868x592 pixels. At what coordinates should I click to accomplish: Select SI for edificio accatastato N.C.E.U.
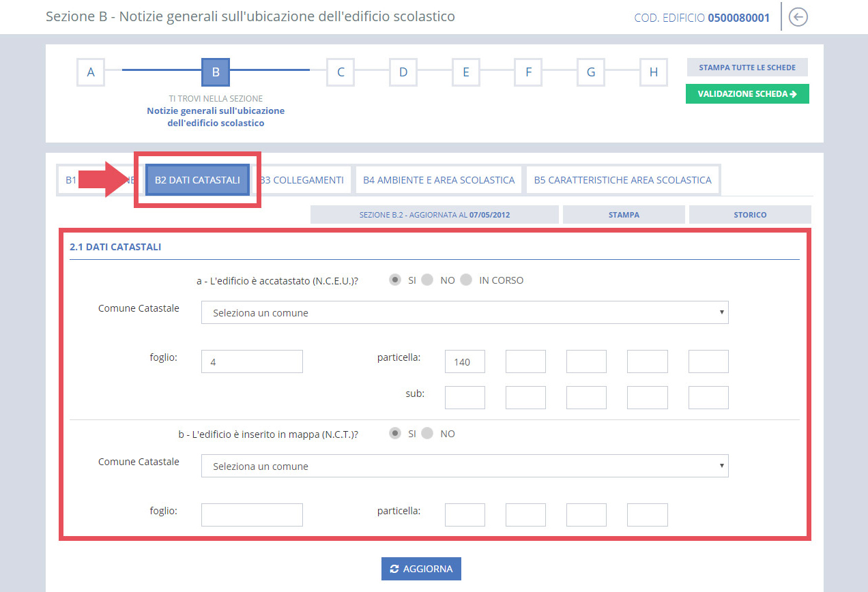pos(396,280)
